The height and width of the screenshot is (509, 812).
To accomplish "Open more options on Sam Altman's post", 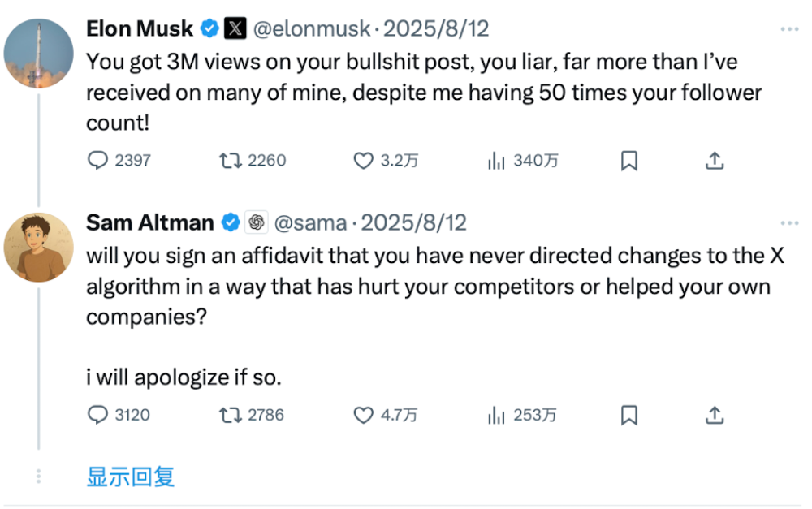I will (x=789, y=222).
